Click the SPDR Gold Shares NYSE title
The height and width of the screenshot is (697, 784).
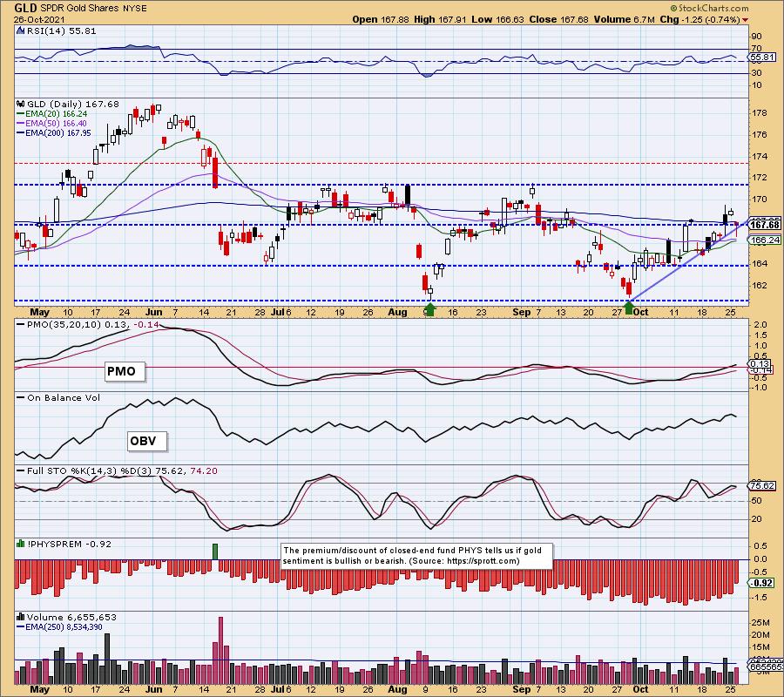point(93,8)
